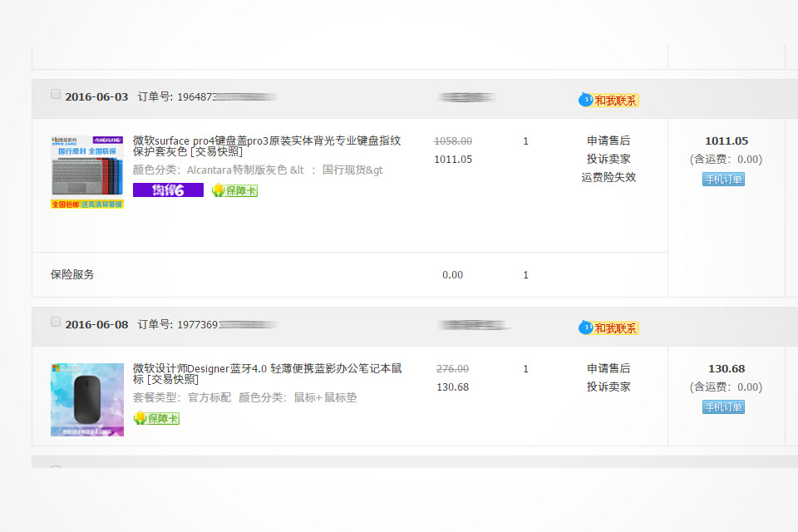Viewport: 798px width, 532px height.
Task: Open the 微软设计师Designer蓝牙4.0 mouse title link
Action: 249,368
